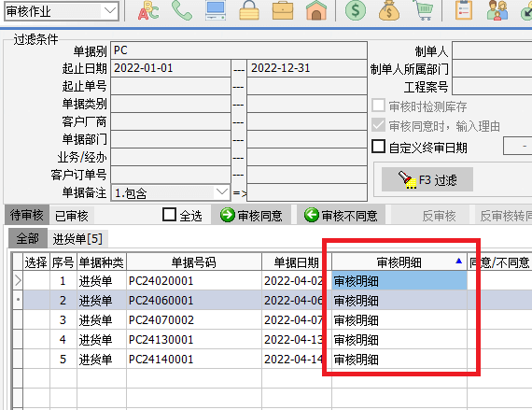Click the green phone handset icon
The width and height of the screenshot is (532, 410).
tap(181, 10)
